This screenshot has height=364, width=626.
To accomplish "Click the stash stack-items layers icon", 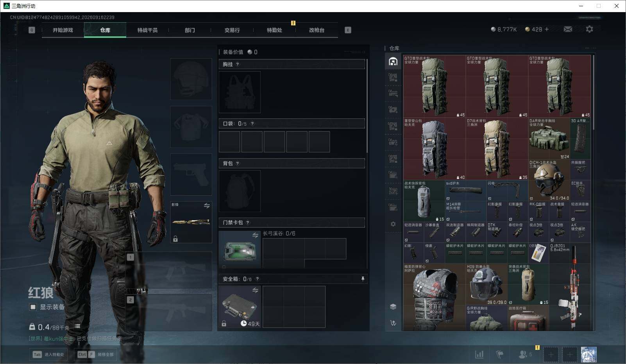I will [393, 307].
